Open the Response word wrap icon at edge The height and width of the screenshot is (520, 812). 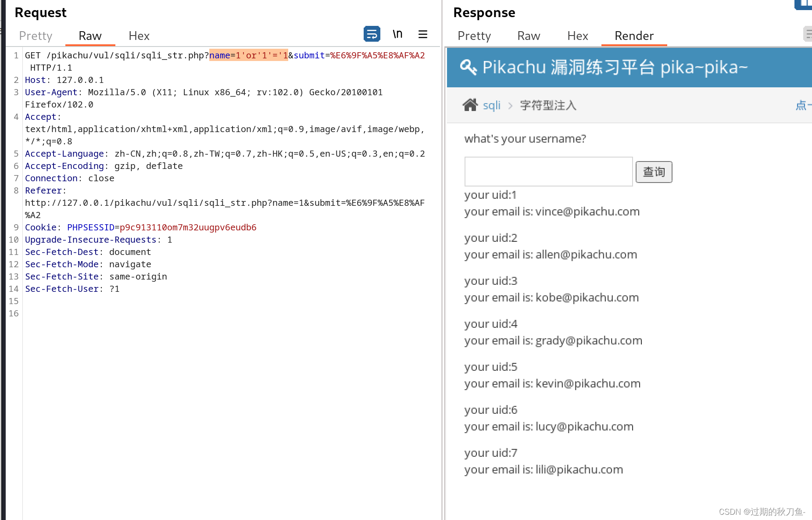click(808, 34)
